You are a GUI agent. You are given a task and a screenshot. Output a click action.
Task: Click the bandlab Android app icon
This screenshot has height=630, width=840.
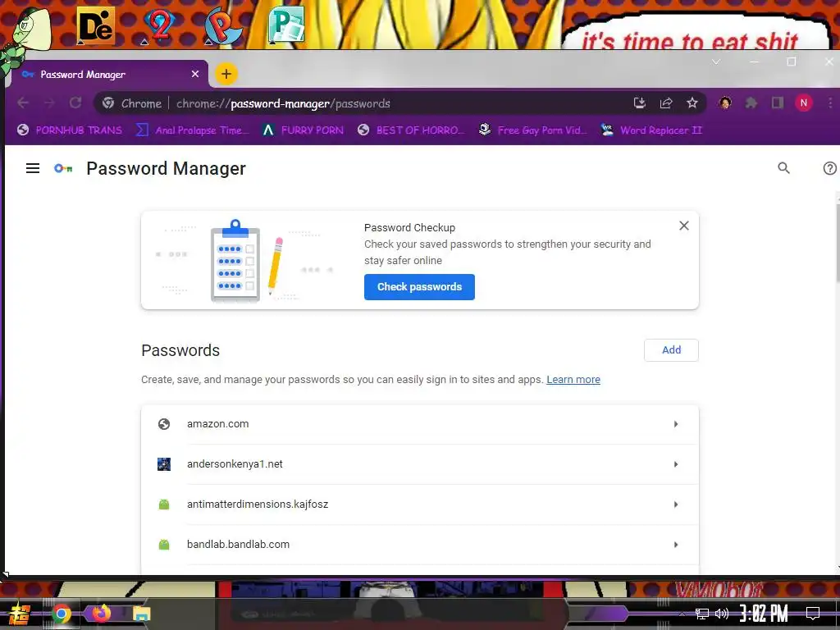(x=164, y=545)
